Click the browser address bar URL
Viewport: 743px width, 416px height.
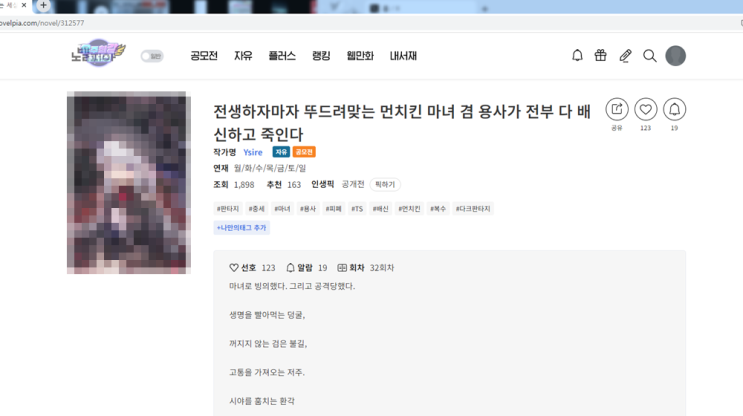click(x=42, y=23)
